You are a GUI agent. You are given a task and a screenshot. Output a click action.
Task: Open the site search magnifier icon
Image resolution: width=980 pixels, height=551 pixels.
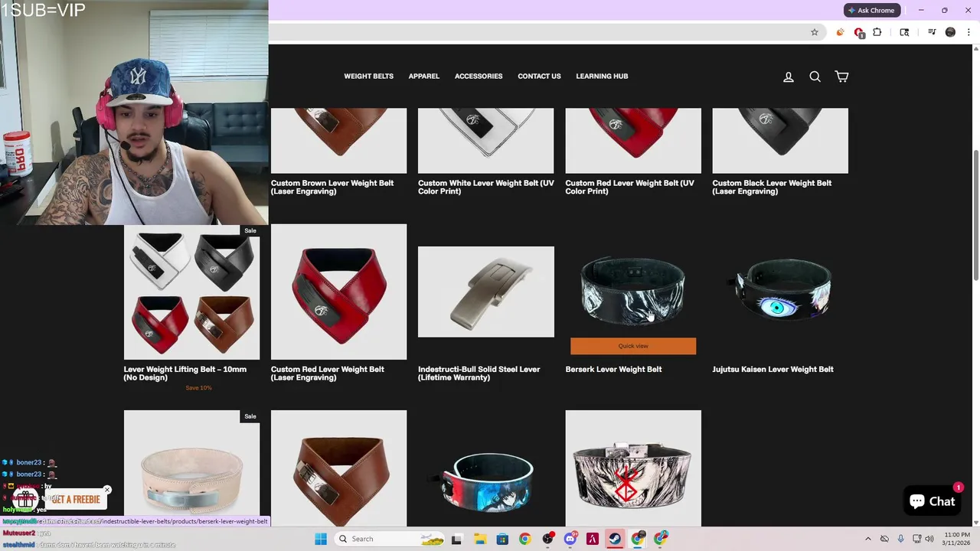click(x=815, y=77)
